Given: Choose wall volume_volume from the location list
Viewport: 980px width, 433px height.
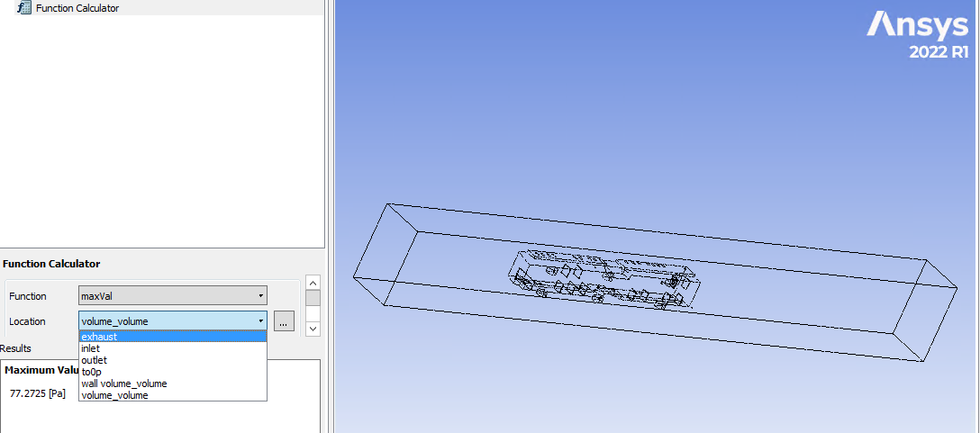Looking at the screenshot, I should [x=173, y=383].
